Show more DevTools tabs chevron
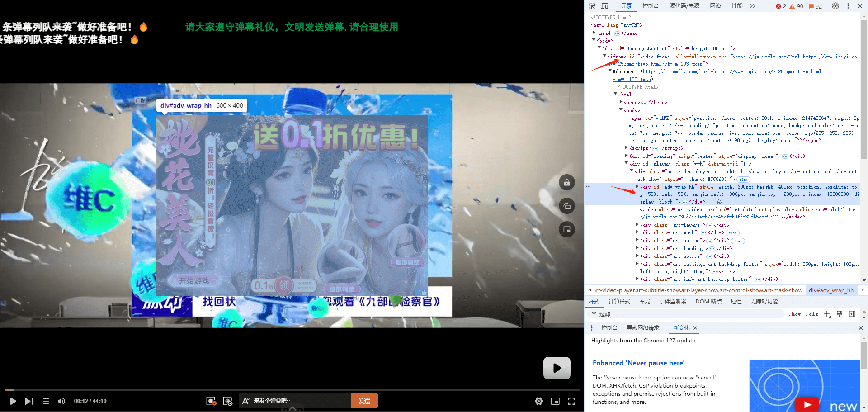 coord(753,6)
